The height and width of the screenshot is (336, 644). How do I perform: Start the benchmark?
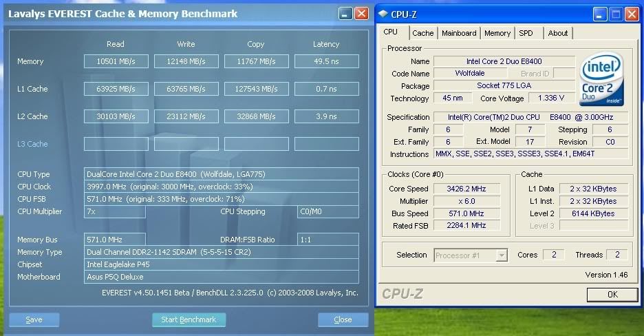tap(189, 319)
